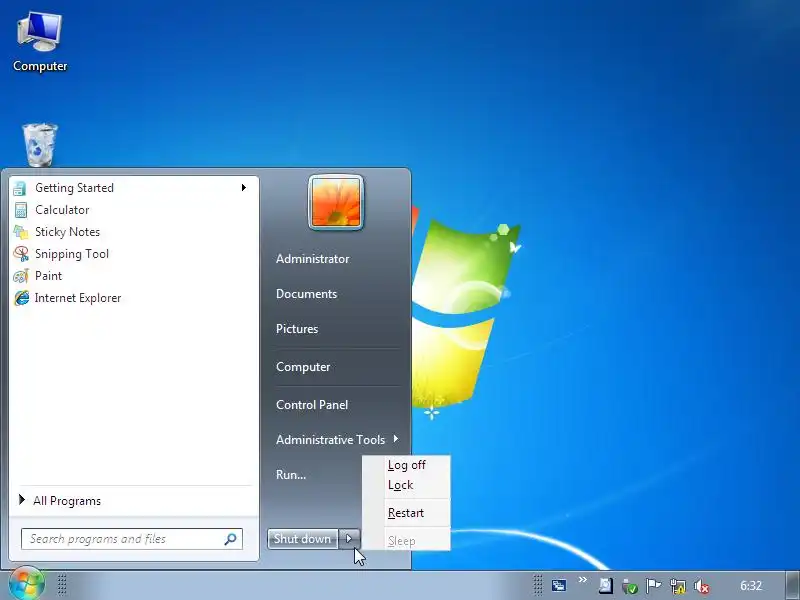Open Pictures library from the Start menu

pos(297,329)
